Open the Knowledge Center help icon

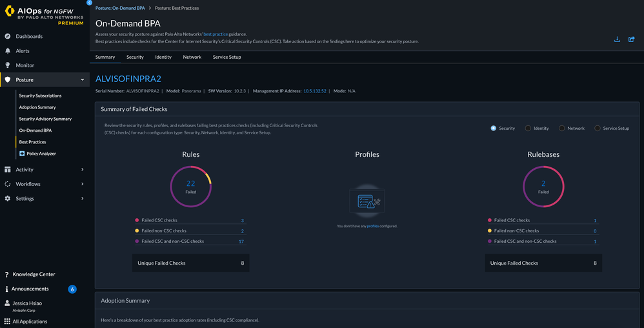coord(7,274)
